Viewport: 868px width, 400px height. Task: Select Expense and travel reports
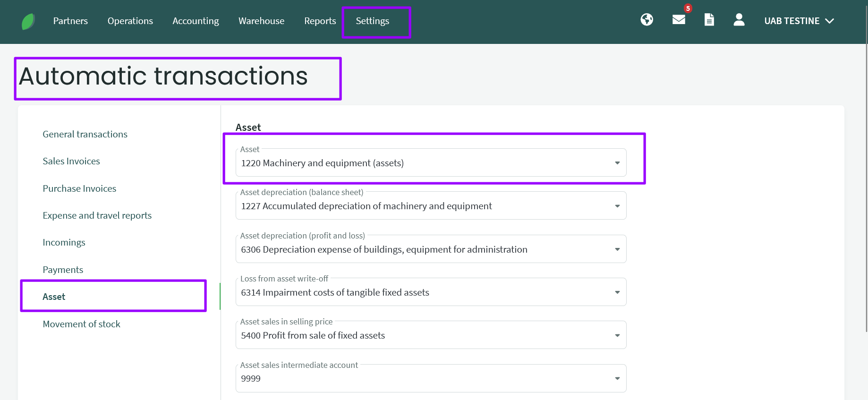point(97,215)
